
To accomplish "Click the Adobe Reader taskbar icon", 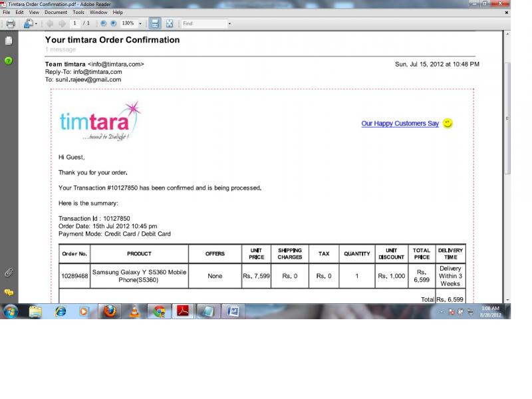I will coord(184,311).
